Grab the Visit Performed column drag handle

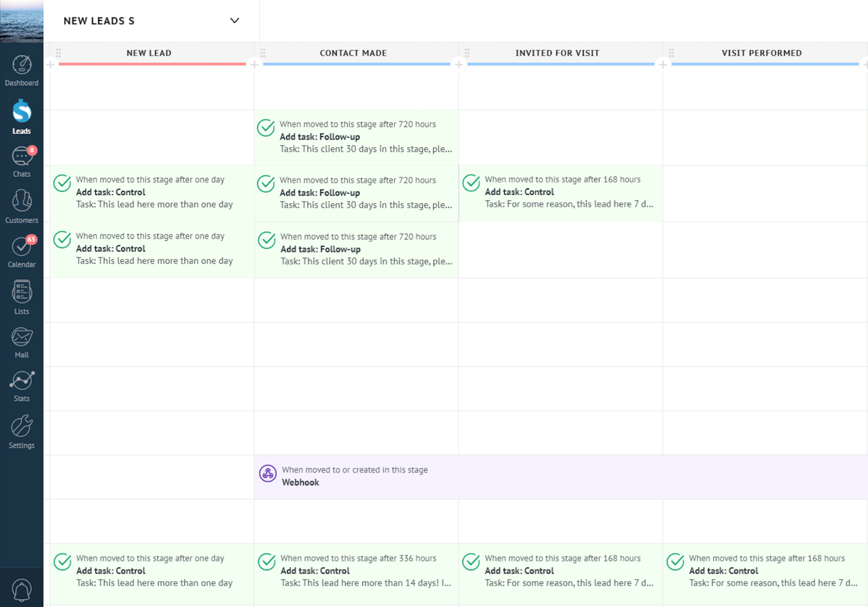tap(671, 53)
